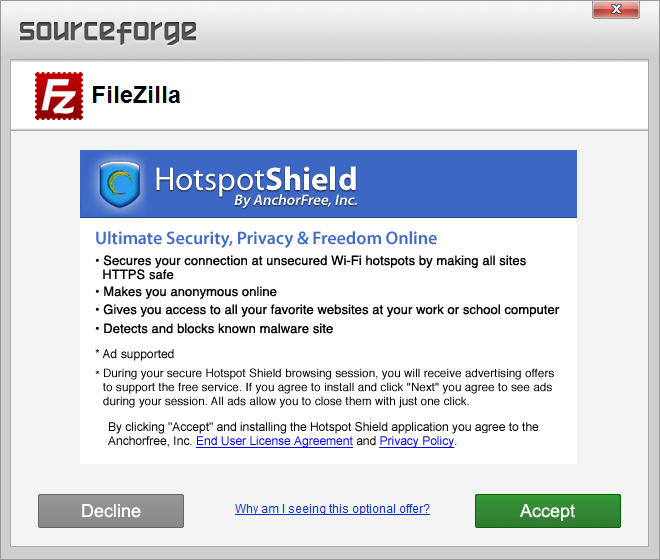Click the red FileZilla Fz logo icon

pos(59,96)
